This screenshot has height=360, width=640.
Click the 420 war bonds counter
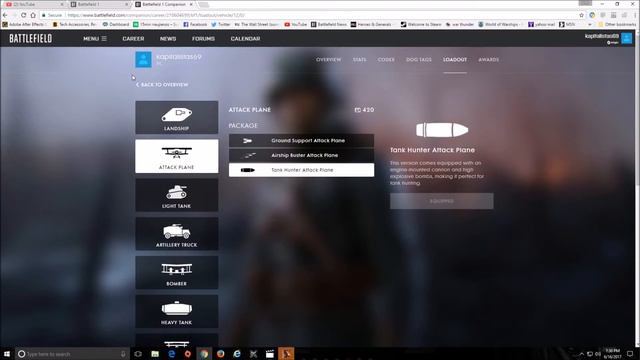point(364,110)
